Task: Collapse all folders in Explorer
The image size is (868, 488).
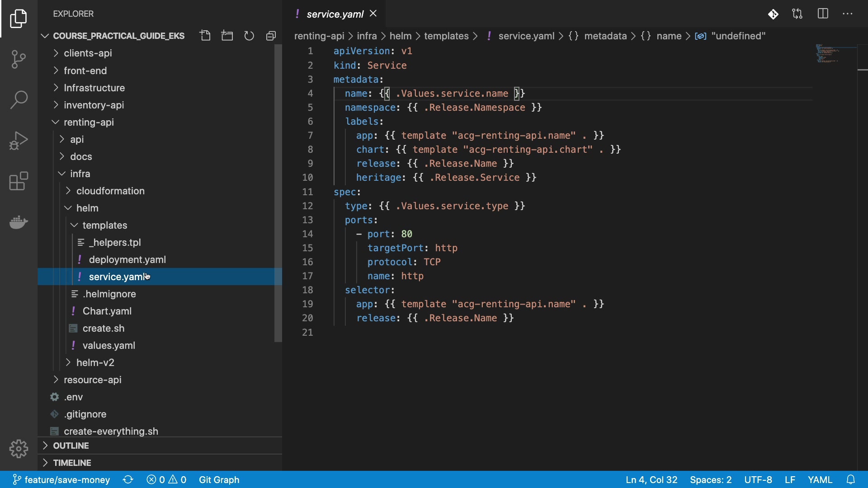Action: [x=271, y=36]
